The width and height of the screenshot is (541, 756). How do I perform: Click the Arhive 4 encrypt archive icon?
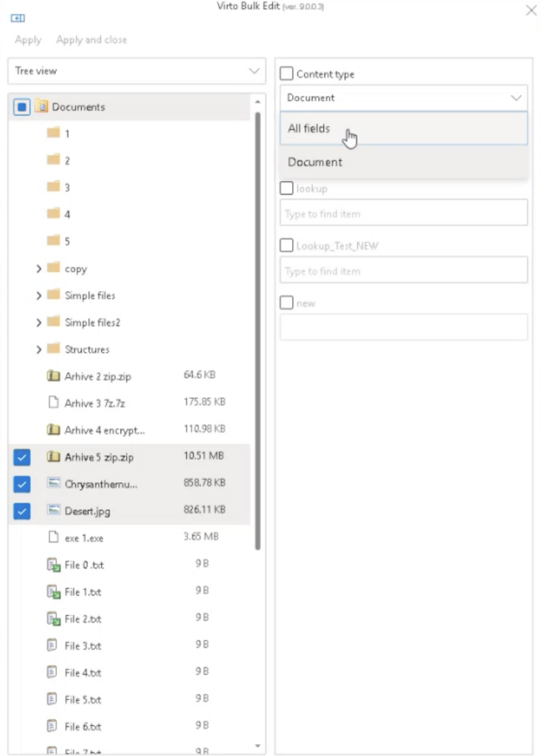[53, 430]
